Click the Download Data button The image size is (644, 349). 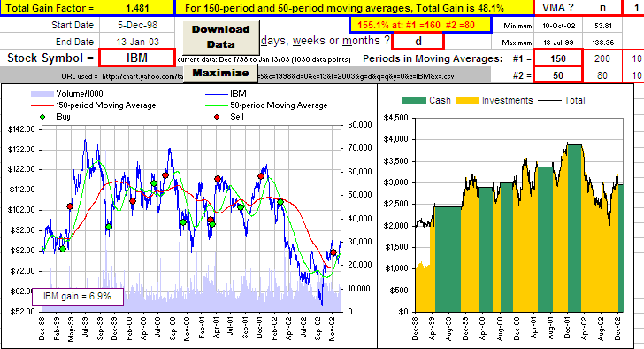[221, 37]
